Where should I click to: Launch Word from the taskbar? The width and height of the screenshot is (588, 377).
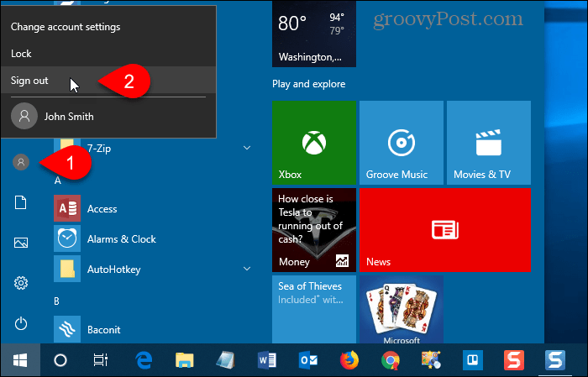coord(267,360)
